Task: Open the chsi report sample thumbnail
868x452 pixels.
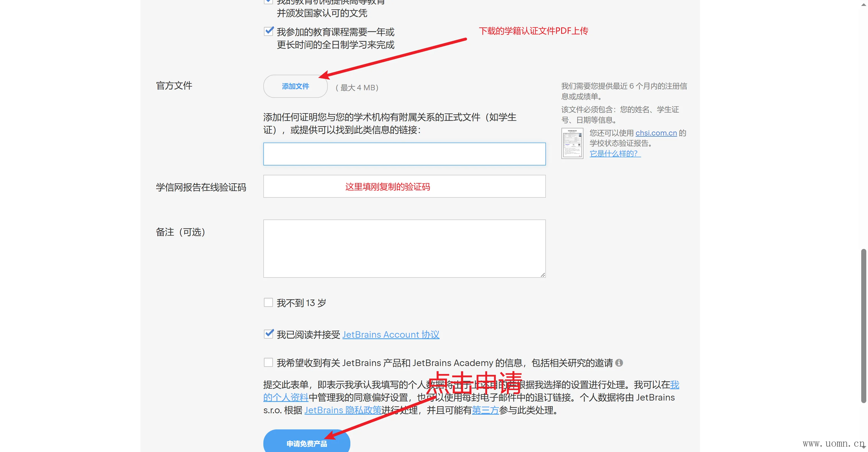Action: click(x=572, y=143)
